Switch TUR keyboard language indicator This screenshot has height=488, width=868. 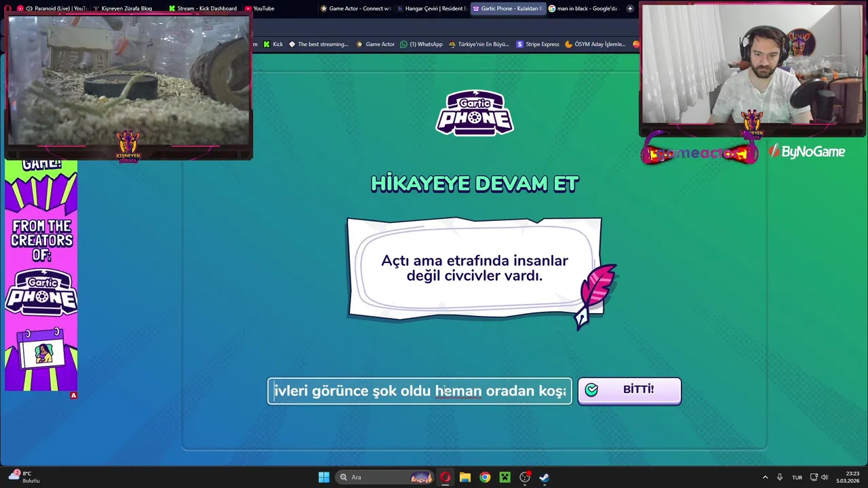click(797, 477)
